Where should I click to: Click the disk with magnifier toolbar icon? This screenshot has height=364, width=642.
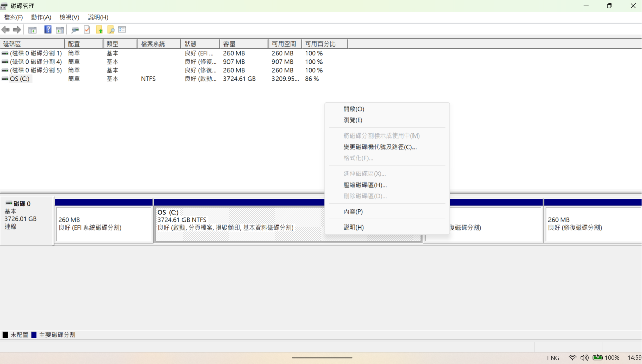pyautogui.click(x=75, y=30)
